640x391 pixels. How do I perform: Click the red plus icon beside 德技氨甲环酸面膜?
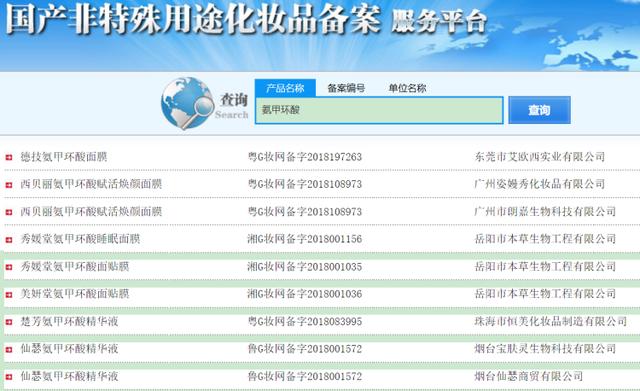tap(9, 157)
